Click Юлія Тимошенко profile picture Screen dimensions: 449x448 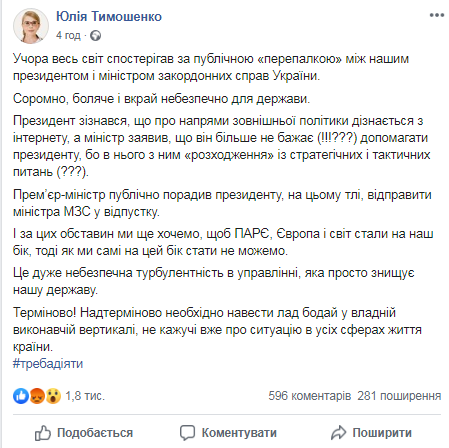pyautogui.click(x=31, y=26)
